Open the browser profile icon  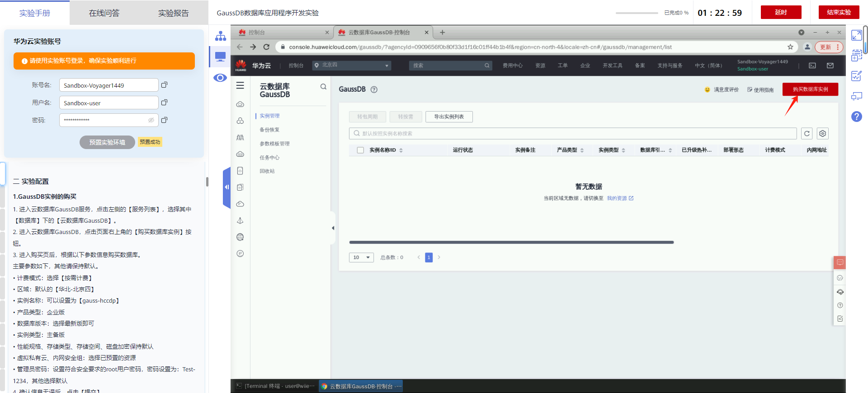807,47
